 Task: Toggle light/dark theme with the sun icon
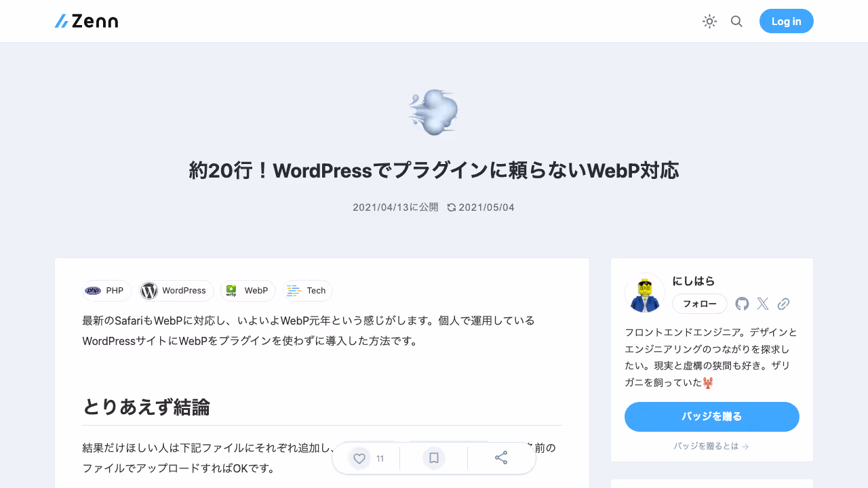tap(709, 21)
